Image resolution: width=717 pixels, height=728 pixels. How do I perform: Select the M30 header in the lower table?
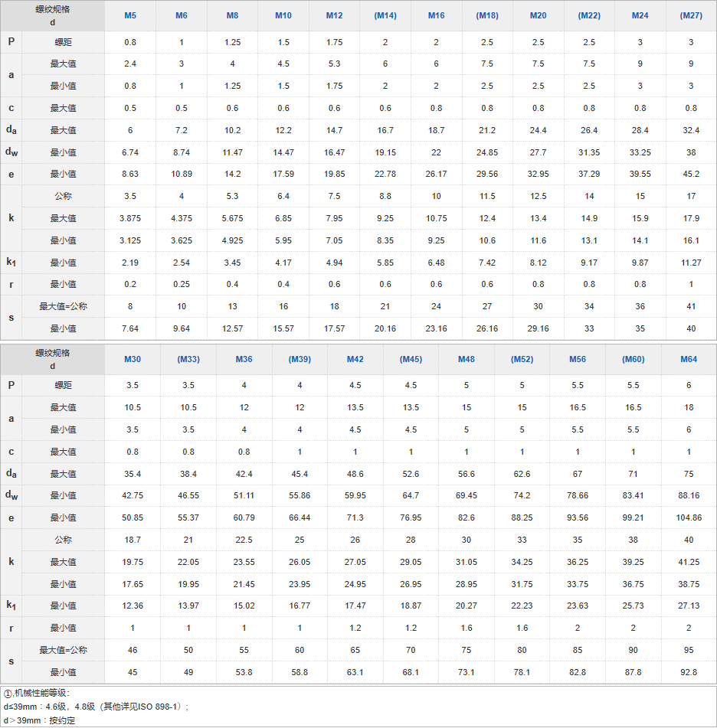[x=133, y=360]
